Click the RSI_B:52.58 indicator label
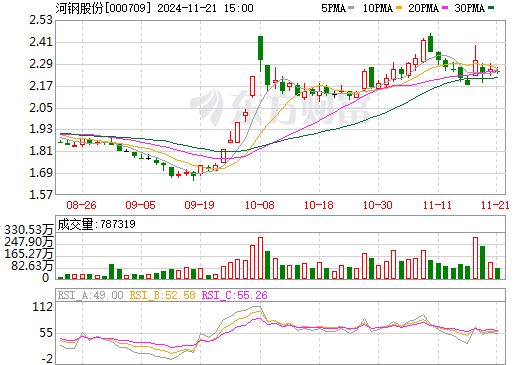The image size is (520, 365). [x=162, y=295]
